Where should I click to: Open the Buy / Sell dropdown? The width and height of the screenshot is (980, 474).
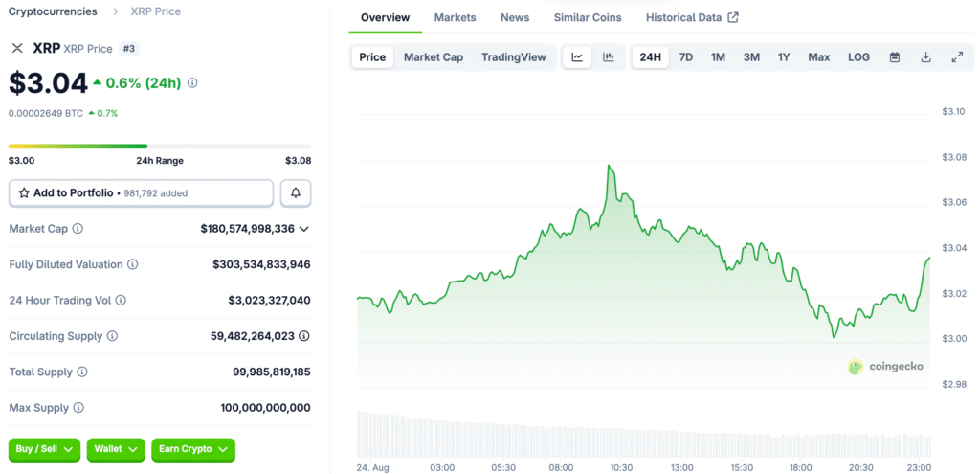44,449
